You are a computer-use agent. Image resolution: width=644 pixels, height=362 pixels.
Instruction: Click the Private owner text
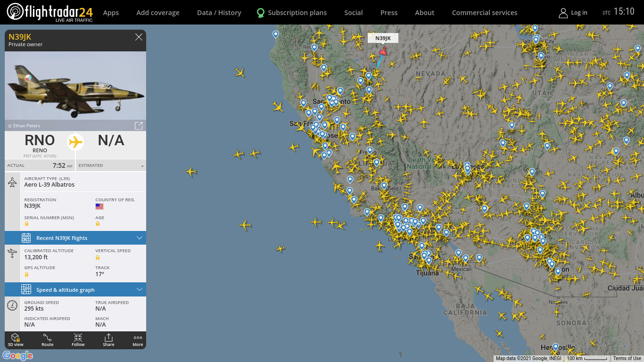pyautogui.click(x=25, y=44)
